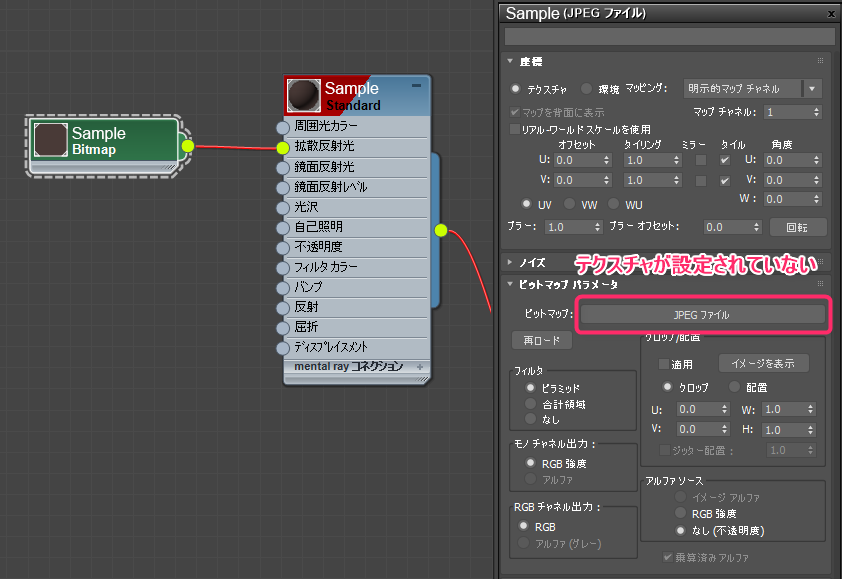Open the マッピング dropdown list

coord(812,88)
